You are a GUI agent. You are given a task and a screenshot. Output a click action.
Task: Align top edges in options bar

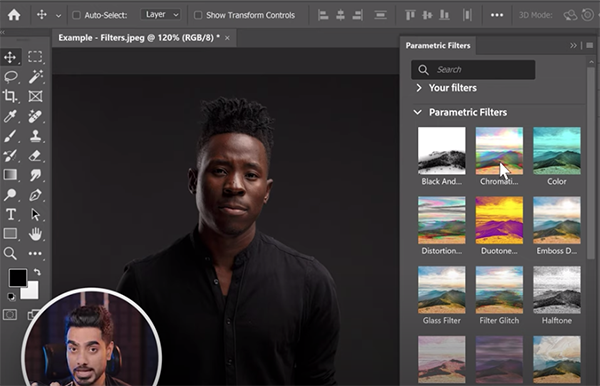point(410,15)
